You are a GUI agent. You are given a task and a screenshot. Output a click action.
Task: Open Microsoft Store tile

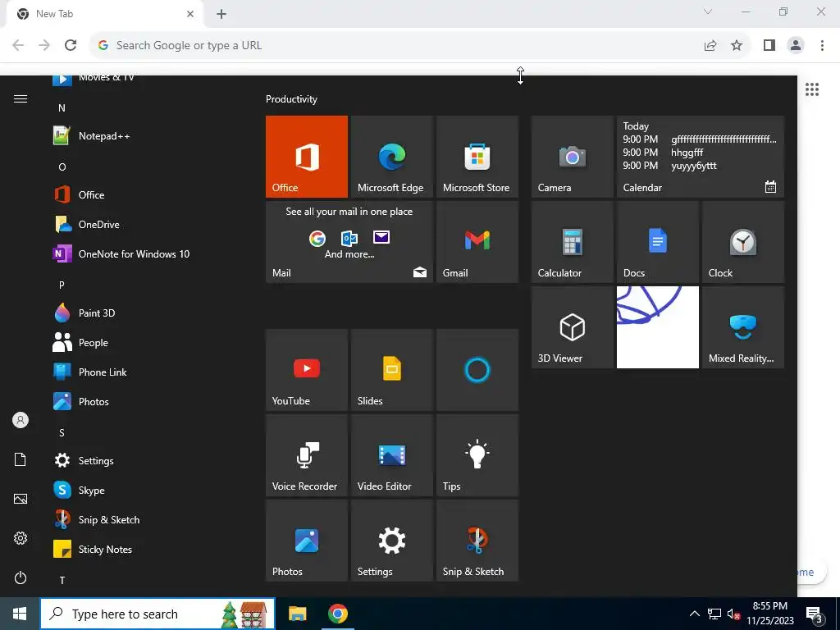coord(477,157)
